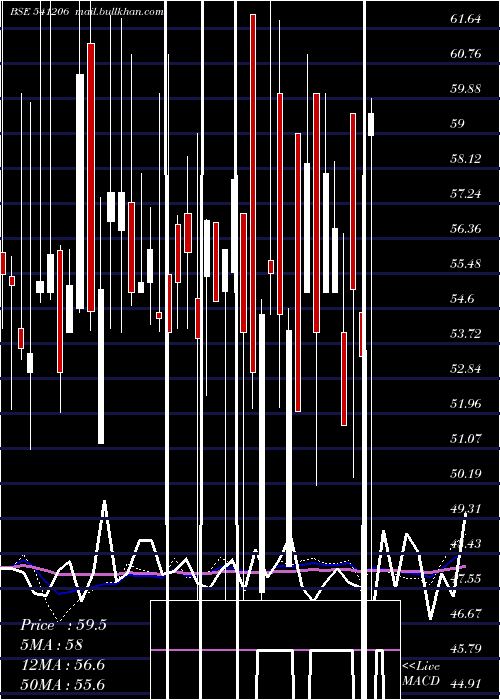Click the 12MA : 56.6 readout
The image size is (500, 700).
tap(63, 665)
